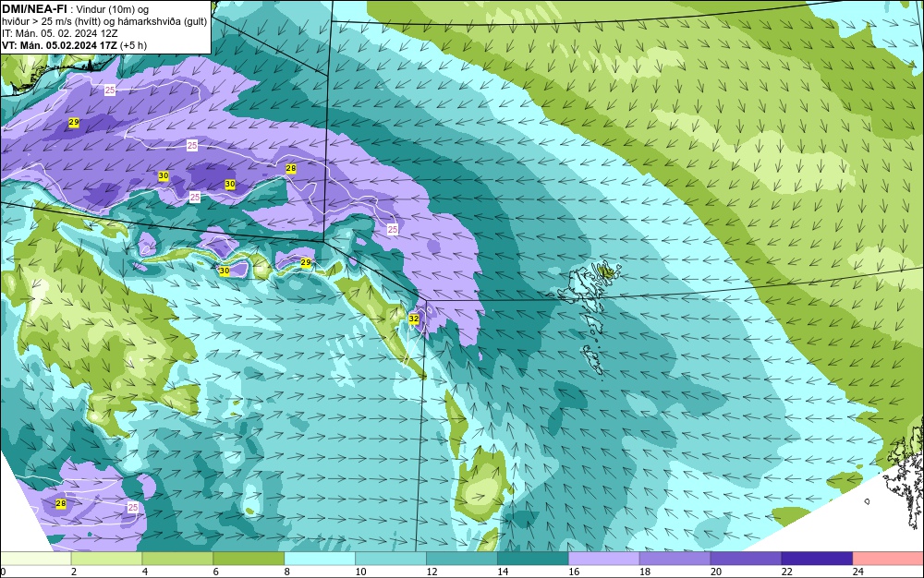924x578 pixels.
Task: Click the DMI/NEA-FI title text
Action: pos(34,9)
